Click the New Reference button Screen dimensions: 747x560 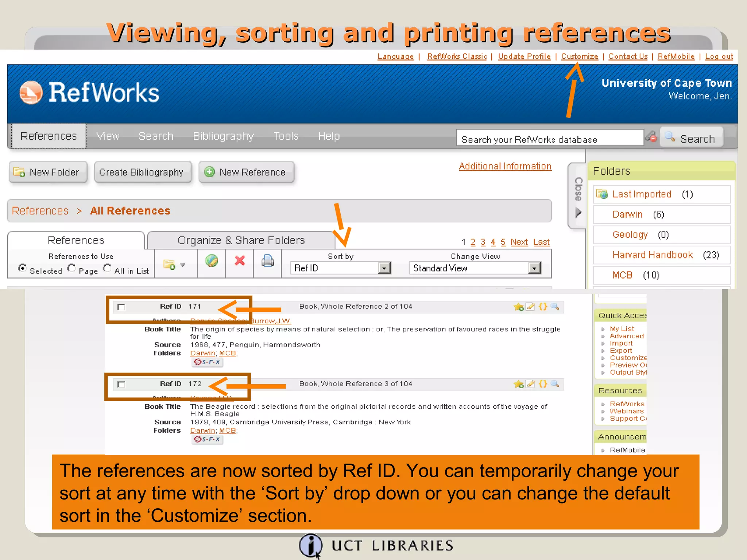click(x=247, y=172)
